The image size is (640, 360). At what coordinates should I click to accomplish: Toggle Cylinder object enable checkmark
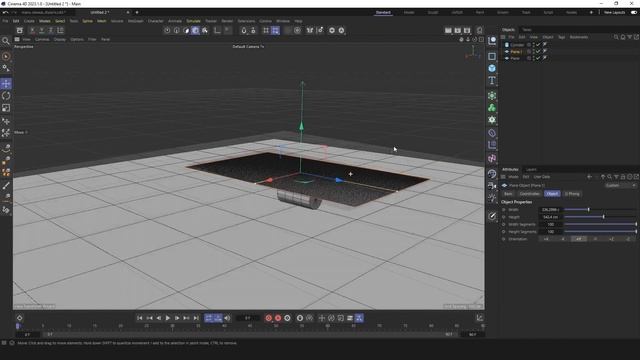pos(538,44)
